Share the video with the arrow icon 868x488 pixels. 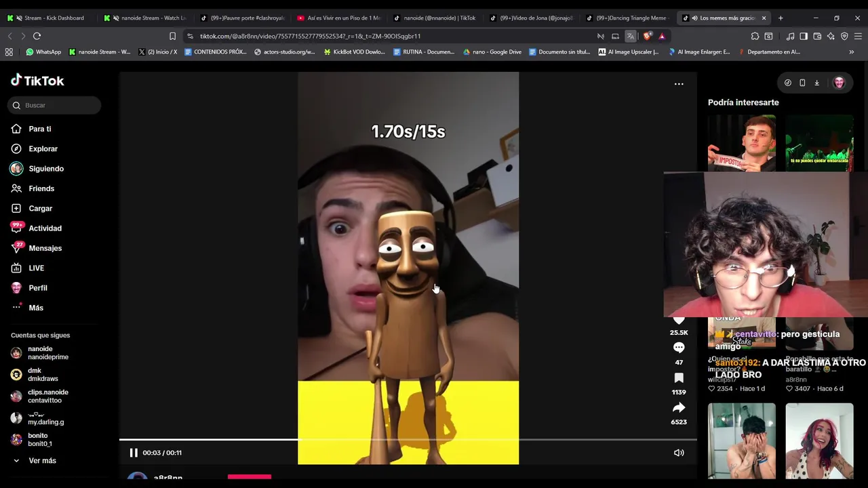pos(679,407)
